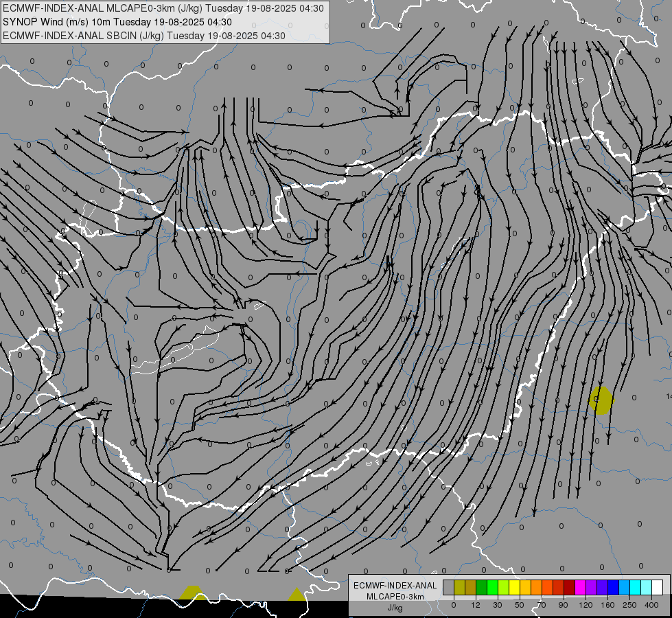The height and width of the screenshot is (618, 672).
Task: Click the dark green legend swatch
Action: click(x=482, y=587)
